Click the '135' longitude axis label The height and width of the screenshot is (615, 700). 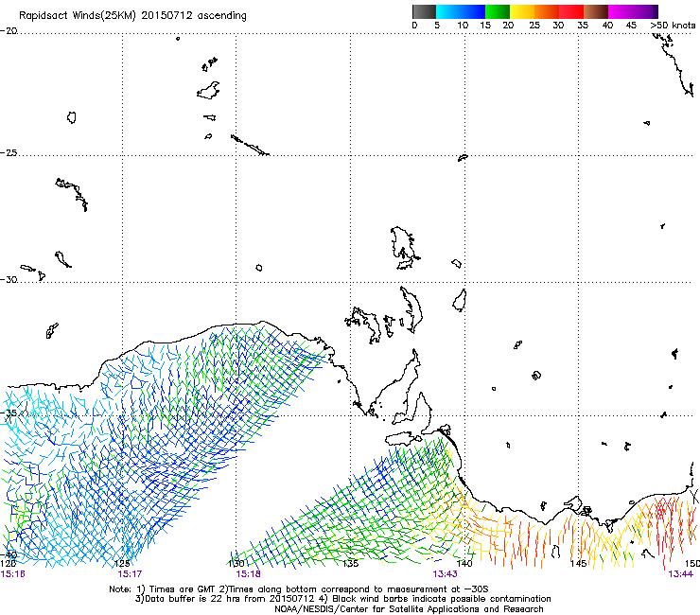point(350,563)
